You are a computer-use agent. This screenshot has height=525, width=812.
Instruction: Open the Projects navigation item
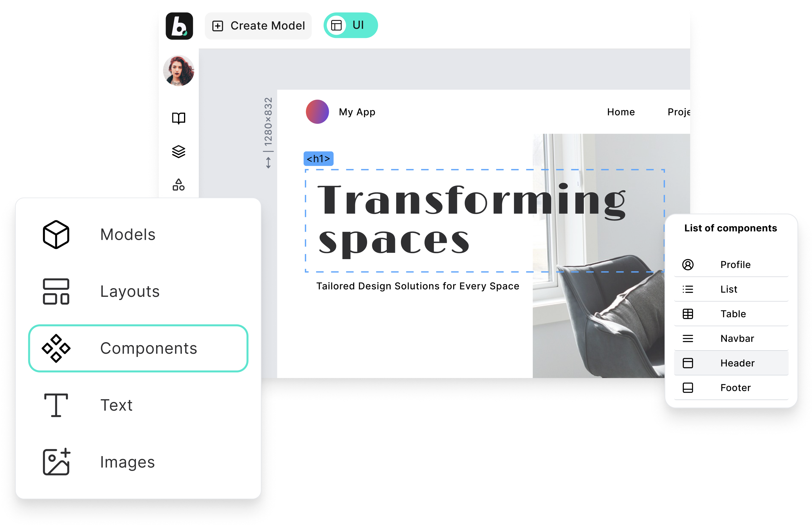point(681,112)
